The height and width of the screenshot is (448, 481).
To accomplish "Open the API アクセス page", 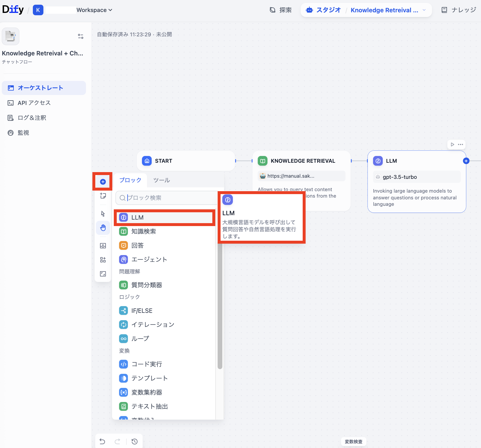I will coord(34,103).
